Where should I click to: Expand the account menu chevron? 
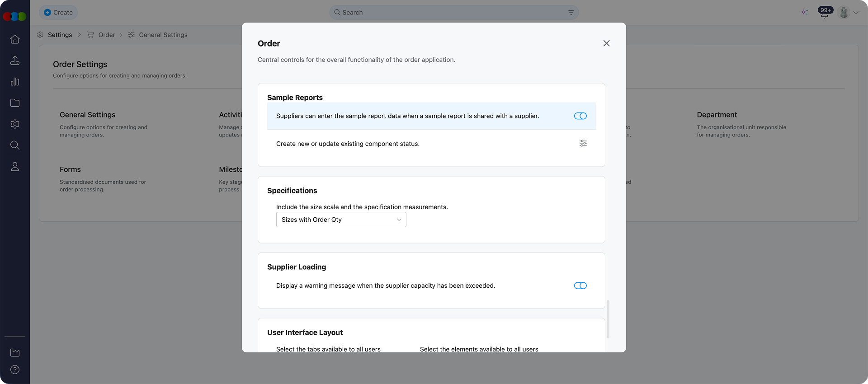(x=856, y=12)
